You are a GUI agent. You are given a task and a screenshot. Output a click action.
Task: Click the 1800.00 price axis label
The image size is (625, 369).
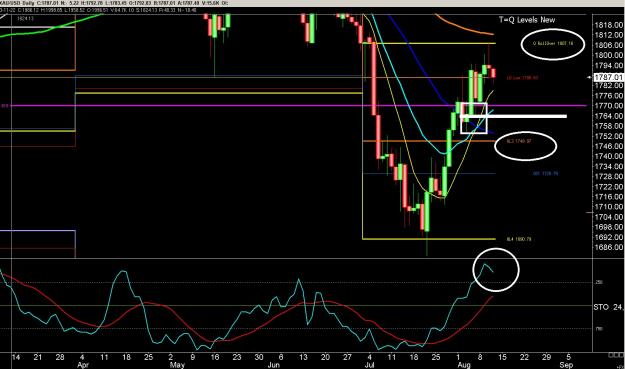tap(608, 55)
